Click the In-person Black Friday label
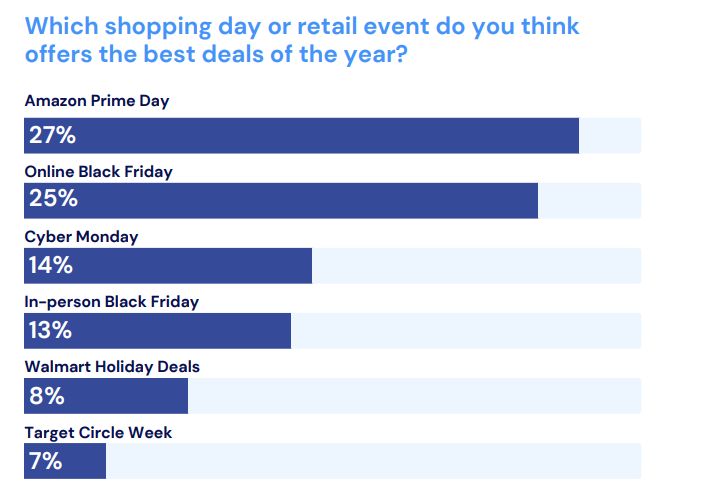 pyautogui.click(x=111, y=301)
